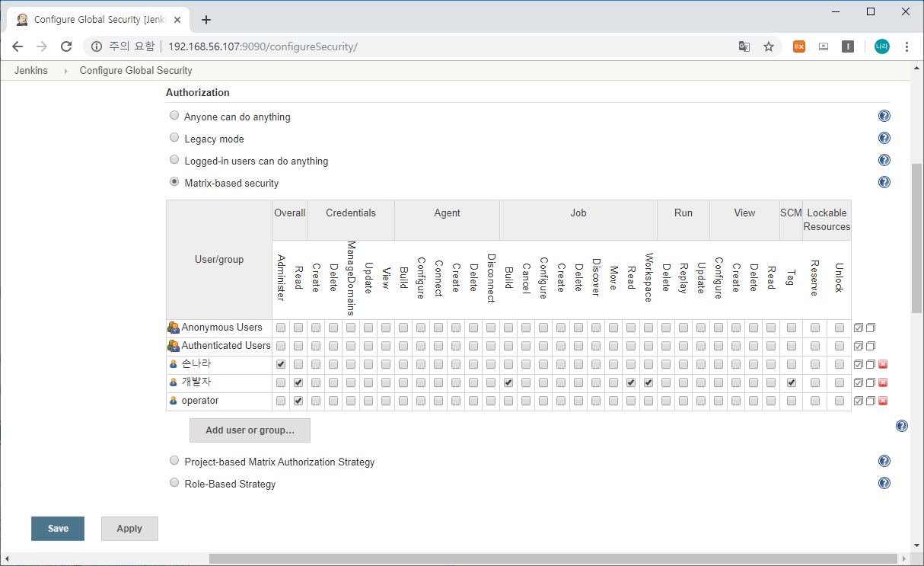
Task: Uncheck SCM Tag for 개발자
Action: click(792, 382)
